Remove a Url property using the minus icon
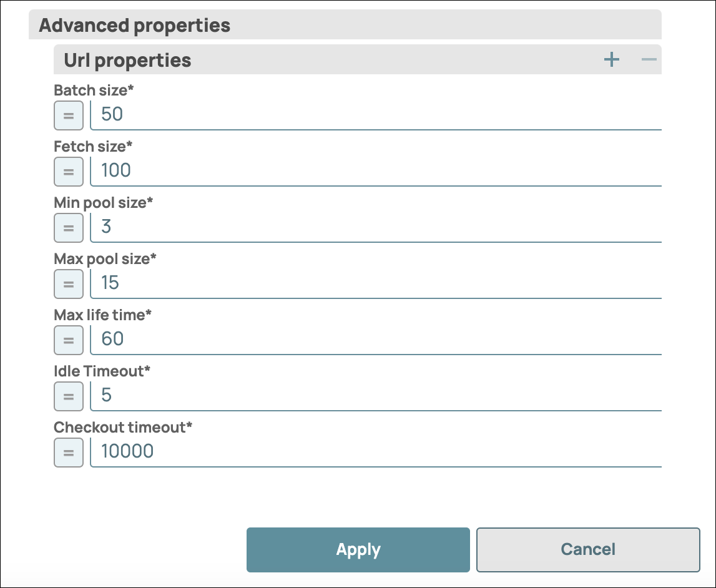 pyautogui.click(x=649, y=60)
